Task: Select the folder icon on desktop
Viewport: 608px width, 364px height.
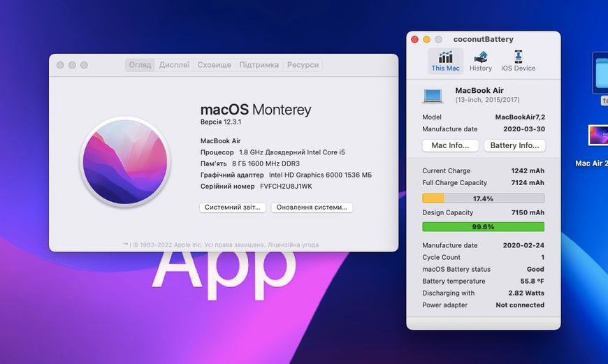Action: click(600, 73)
